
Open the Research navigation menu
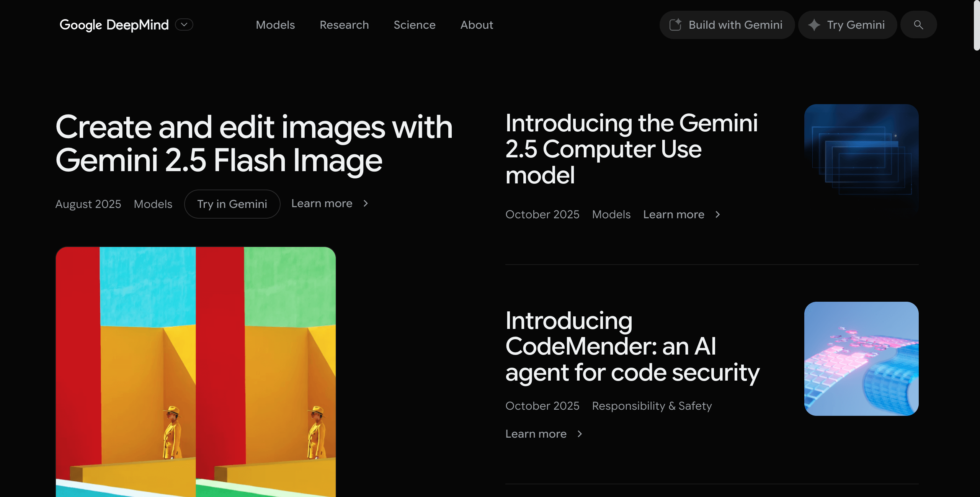(344, 25)
